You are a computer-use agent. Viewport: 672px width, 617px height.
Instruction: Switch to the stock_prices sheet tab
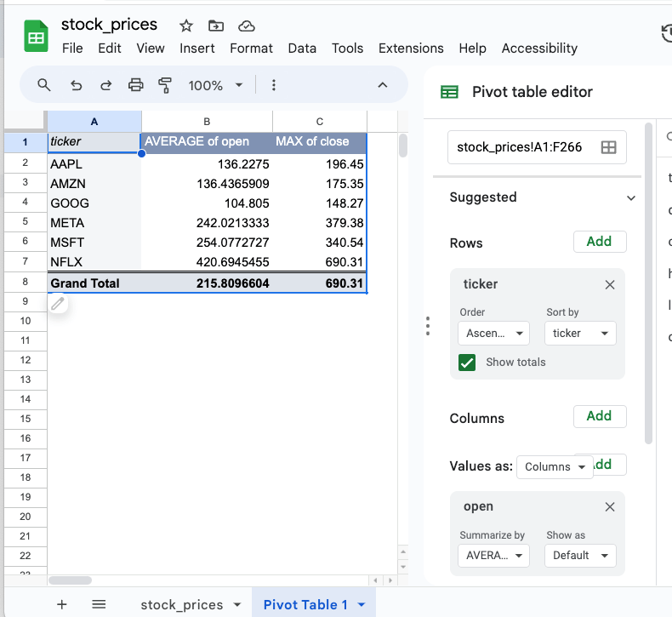coord(181,604)
